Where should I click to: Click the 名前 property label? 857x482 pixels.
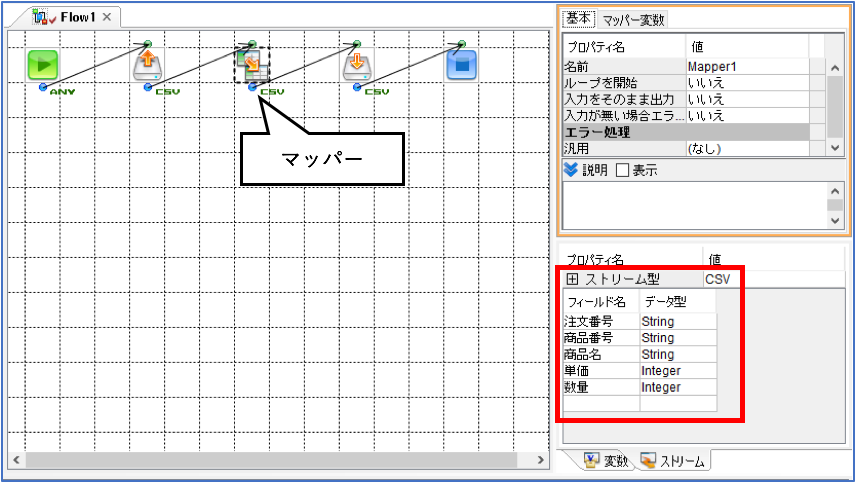pos(577,67)
